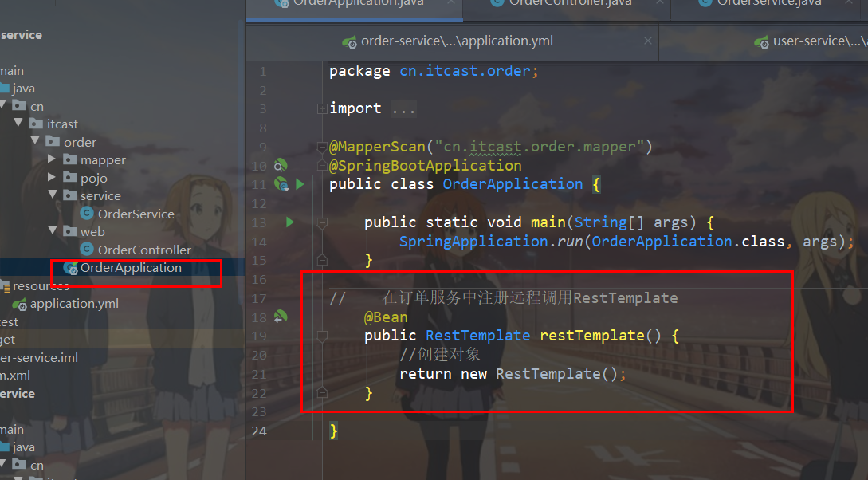This screenshot has width=868, height=480.
Task: Close the OrderController.java tab
Action: point(659,2)
